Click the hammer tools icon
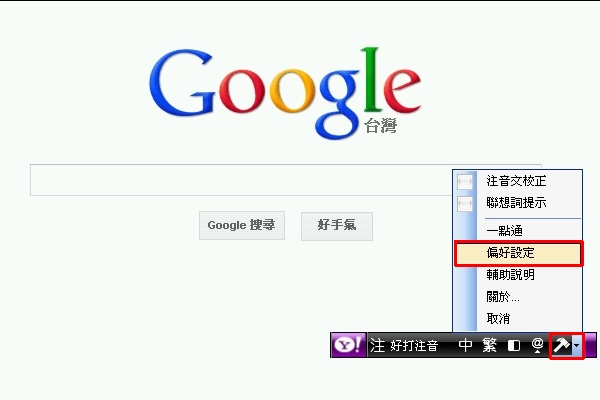This screenshot has width=600, height=400. click(561, 345)
